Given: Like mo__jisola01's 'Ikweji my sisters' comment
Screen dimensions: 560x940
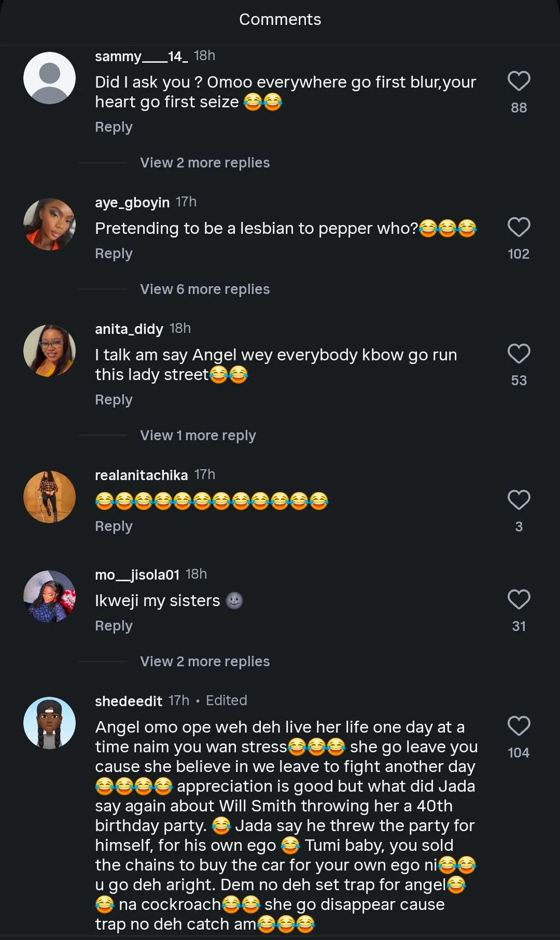Looking at the screenshot, I should click(x=519, y=600).
